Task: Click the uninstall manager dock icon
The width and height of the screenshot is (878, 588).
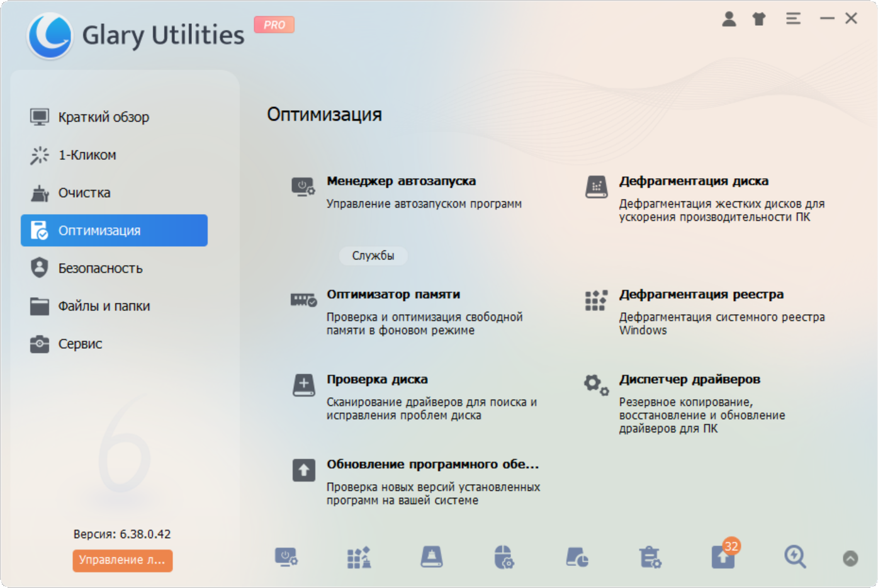Action: click(x=650, y=558)
